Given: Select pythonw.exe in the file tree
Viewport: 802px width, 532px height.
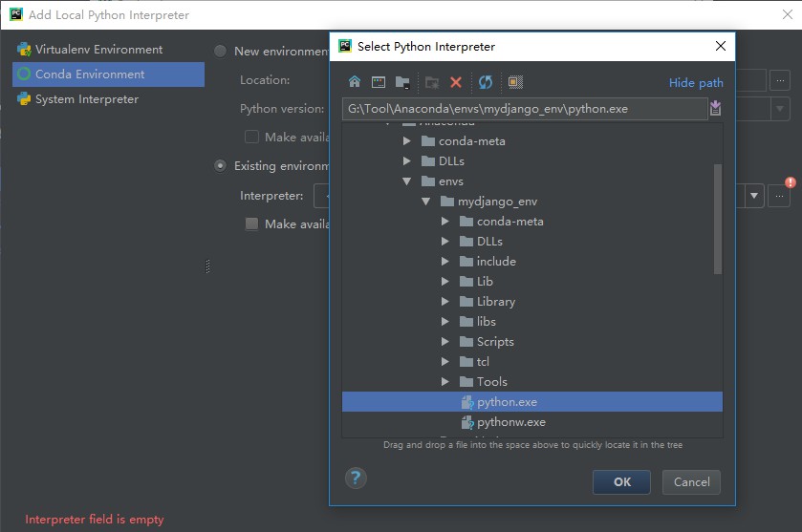Looking at the screenshot, I should 510,422.
